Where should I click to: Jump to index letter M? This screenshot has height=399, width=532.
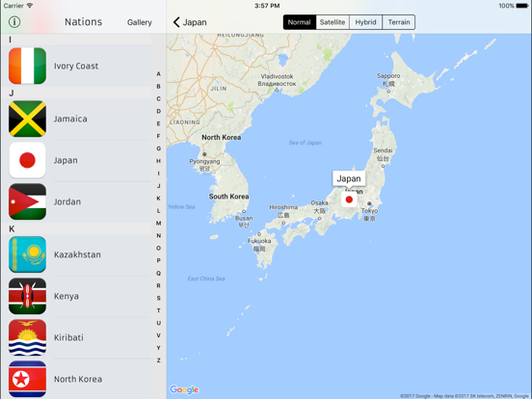click(158, 224)
